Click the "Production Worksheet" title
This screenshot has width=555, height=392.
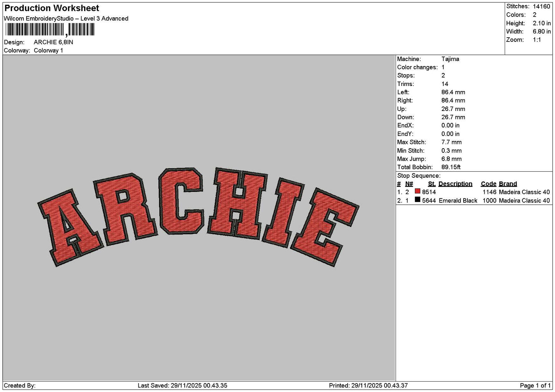click(52, 8)
